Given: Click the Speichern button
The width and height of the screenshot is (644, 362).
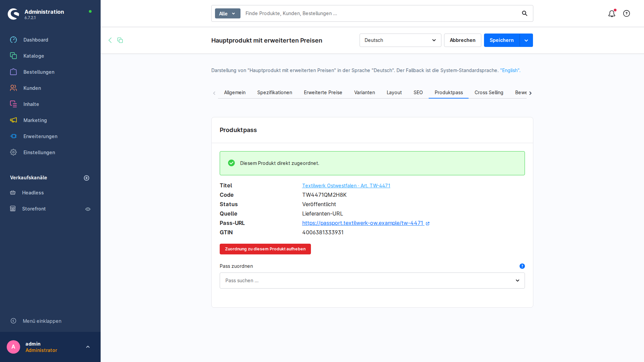Looking at the screenshot, I should click(502, 40).
